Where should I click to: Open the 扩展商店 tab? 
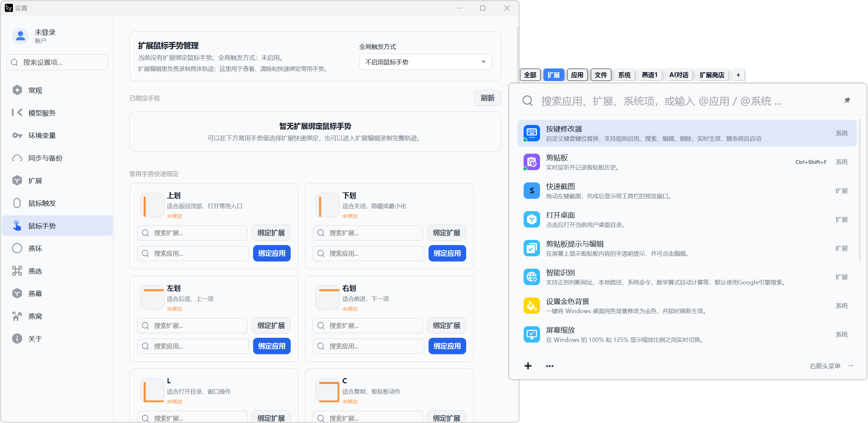point(712,75)
